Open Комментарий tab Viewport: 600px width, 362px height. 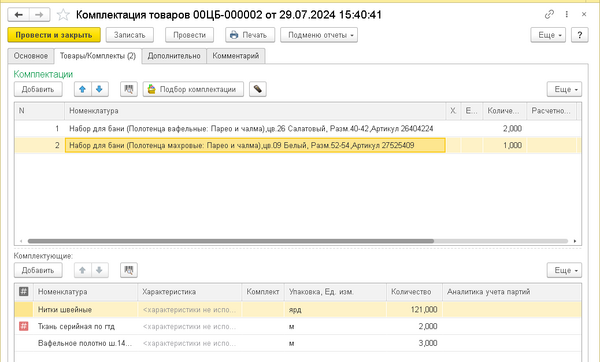click(x=236, y=56)
